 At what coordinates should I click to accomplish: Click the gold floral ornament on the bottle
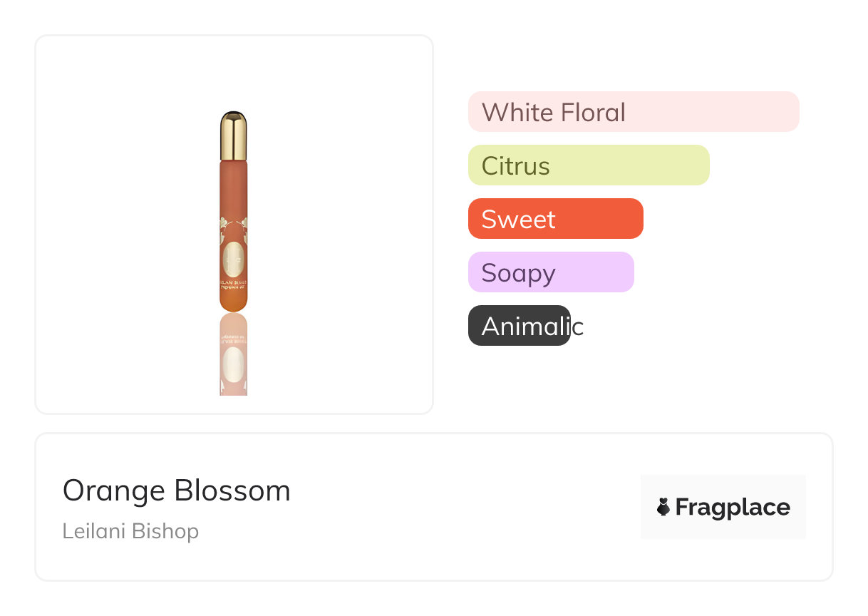pos(234,226)
